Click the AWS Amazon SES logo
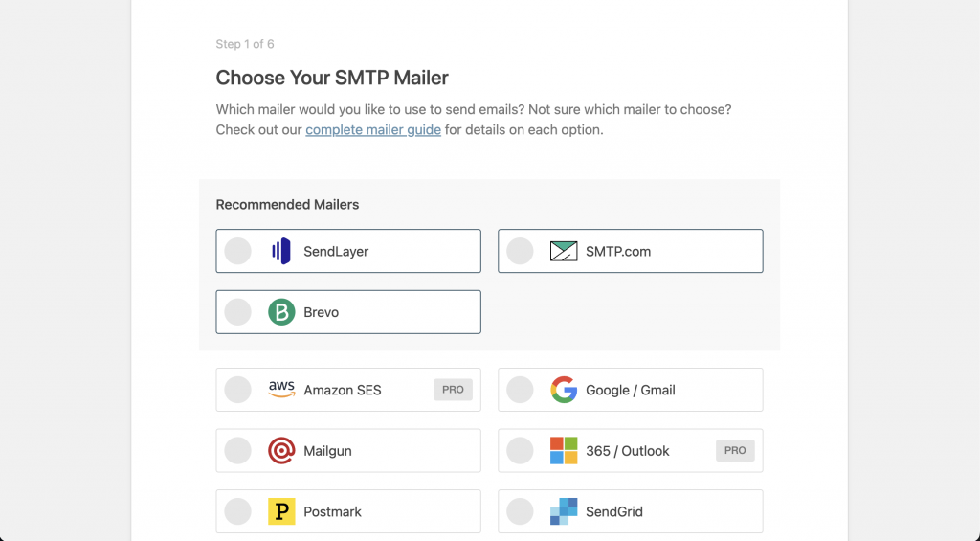The width and height of the screenshot is (980, 541). coord(281,390)
